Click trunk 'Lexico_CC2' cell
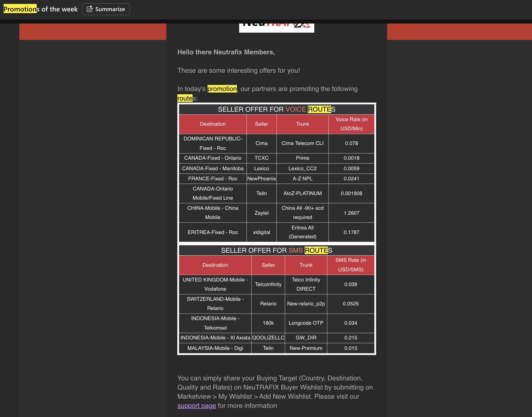 (303, 169)
